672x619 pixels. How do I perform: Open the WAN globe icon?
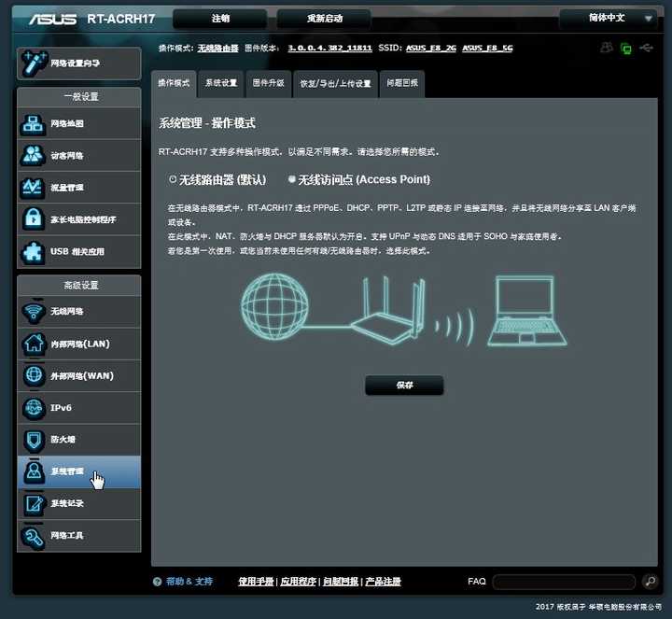[34, 375]
